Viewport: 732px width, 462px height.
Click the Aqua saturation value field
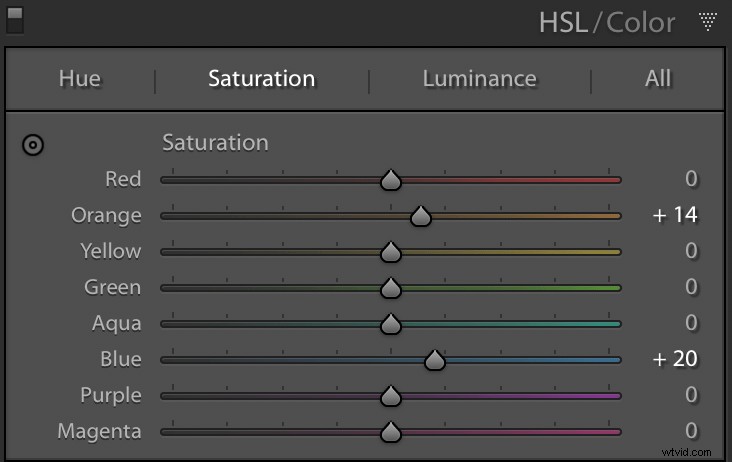click(x=691, y=323)
